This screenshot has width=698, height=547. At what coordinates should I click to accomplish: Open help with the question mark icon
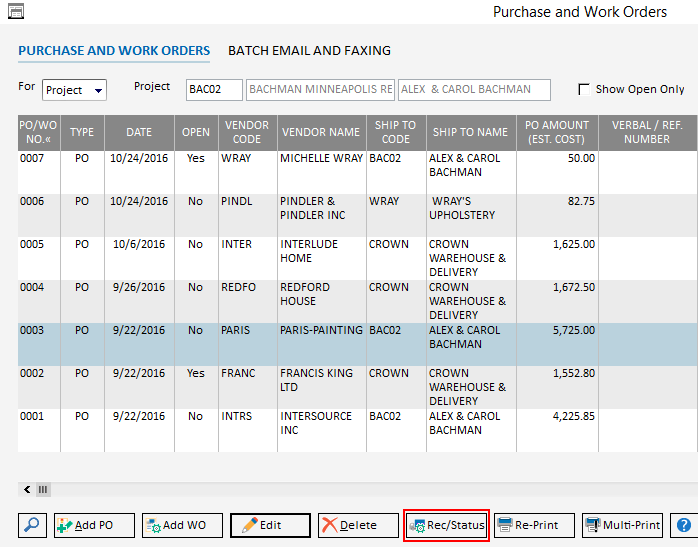[684, 525]
